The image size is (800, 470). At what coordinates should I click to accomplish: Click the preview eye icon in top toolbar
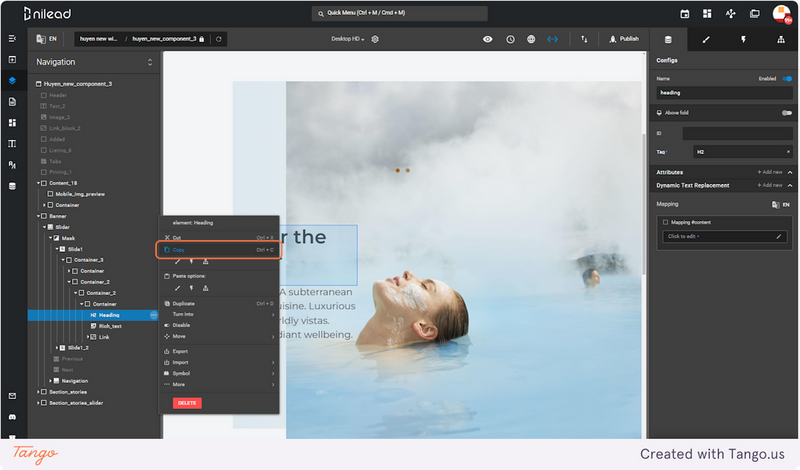click(x=488, y=39)
